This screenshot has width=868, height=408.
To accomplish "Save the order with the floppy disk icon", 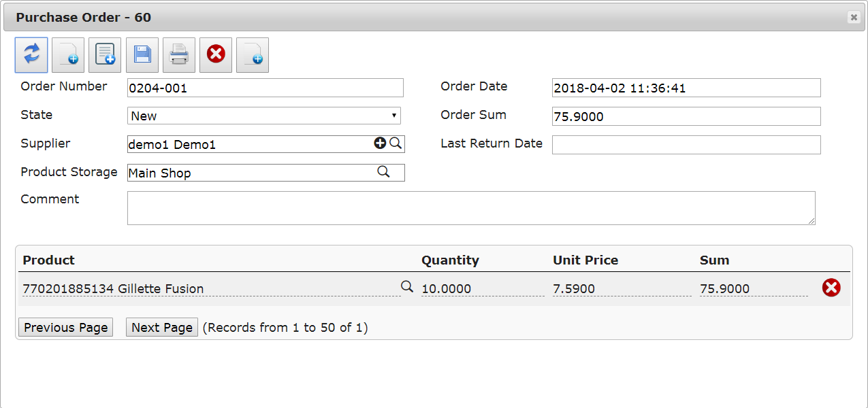I will (x=142, y=55).
